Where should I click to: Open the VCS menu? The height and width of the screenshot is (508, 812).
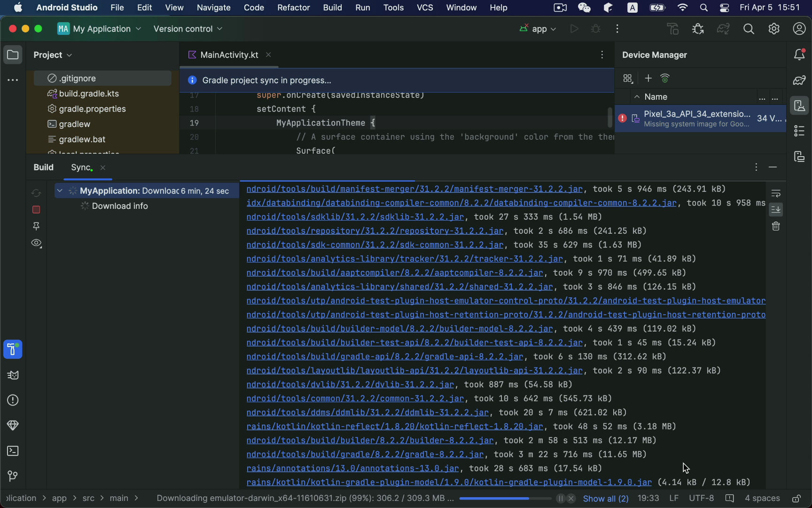[x=425, y=8]
